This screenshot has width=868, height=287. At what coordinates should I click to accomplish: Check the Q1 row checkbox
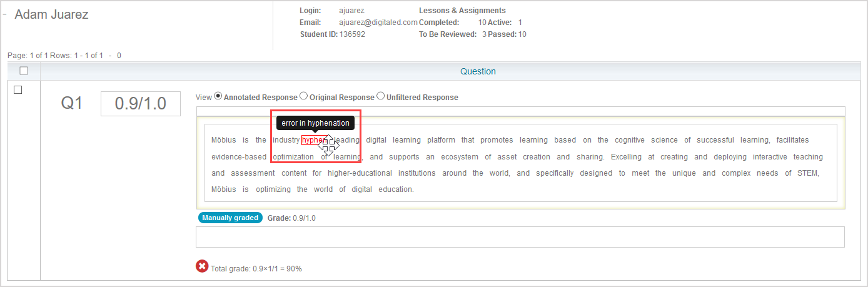(x=18, y=90)
